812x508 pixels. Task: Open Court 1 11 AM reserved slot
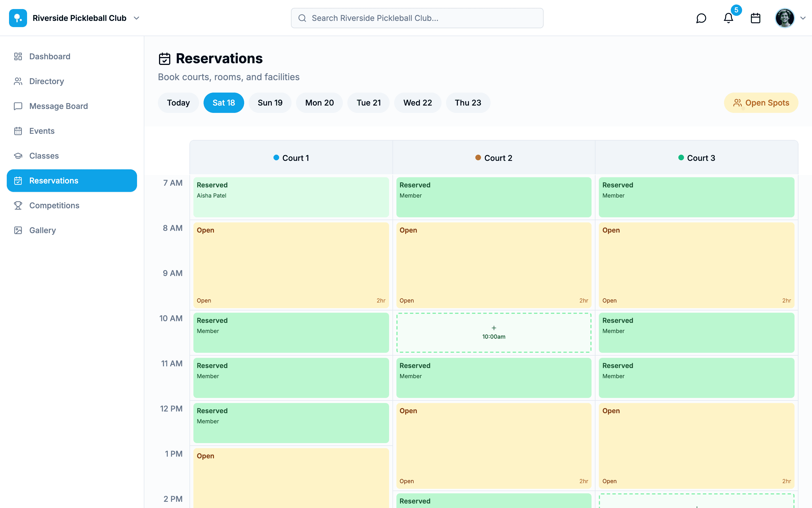(291, 378)
